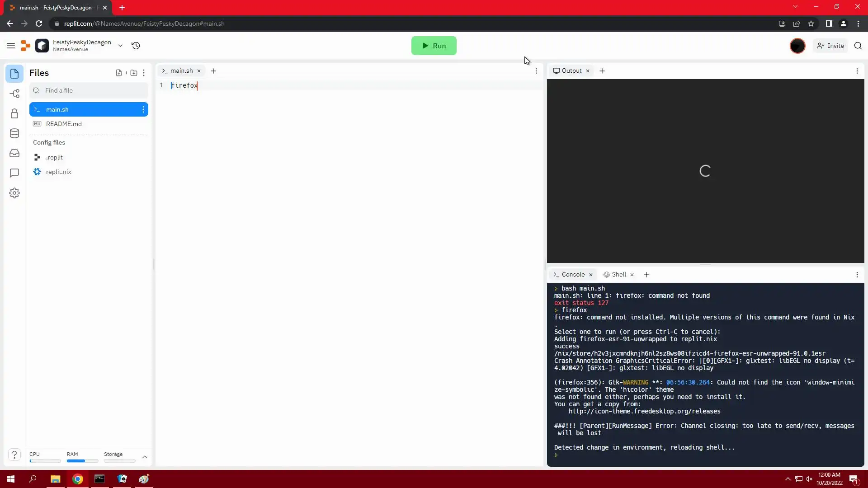
Task: Click the new file icon
Action: pyautogui.click(x=118, y=73)
